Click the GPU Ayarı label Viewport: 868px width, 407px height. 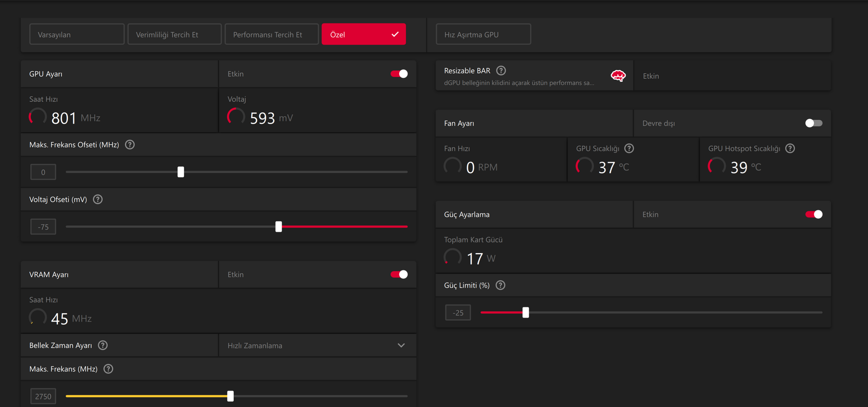(46, 74)
